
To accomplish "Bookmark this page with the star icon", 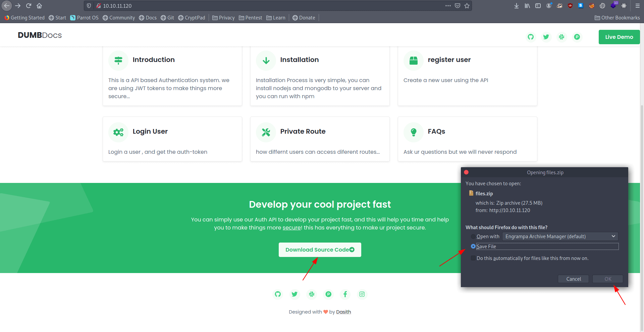I will point(467,6).
